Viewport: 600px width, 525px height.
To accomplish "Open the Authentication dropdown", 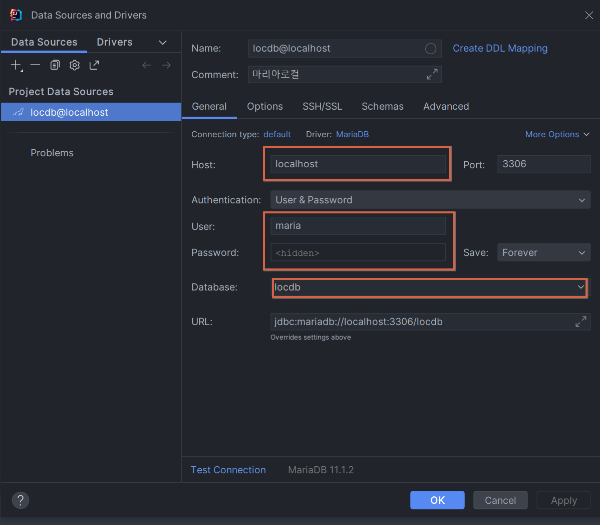I will coord(430,200).
